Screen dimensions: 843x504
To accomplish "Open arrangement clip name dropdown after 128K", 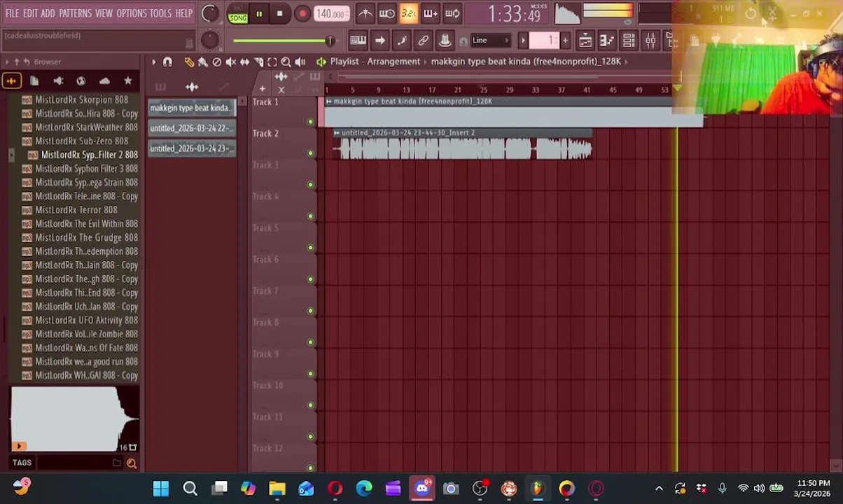I will (626, 62).
